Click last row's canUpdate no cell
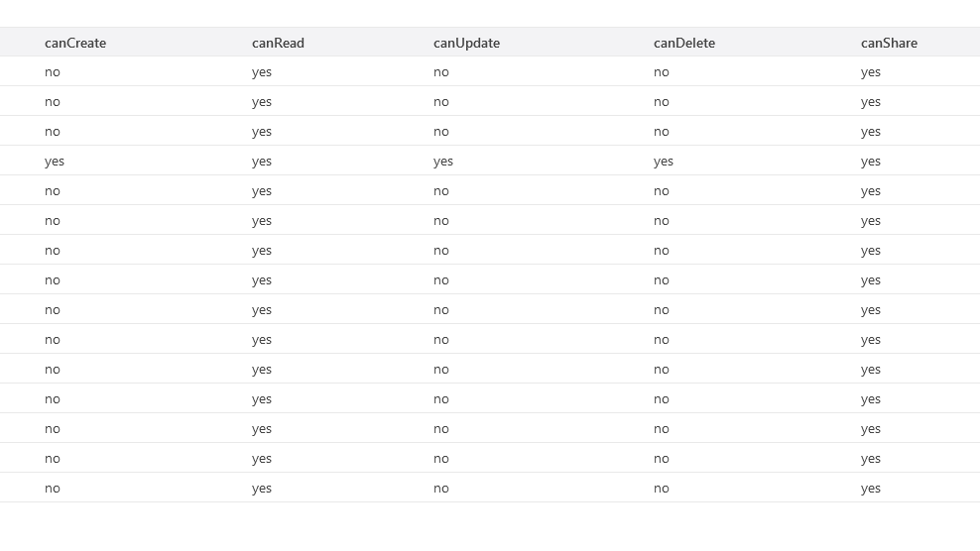The width and height of the screenshot is (980, 551). (441, 489)
